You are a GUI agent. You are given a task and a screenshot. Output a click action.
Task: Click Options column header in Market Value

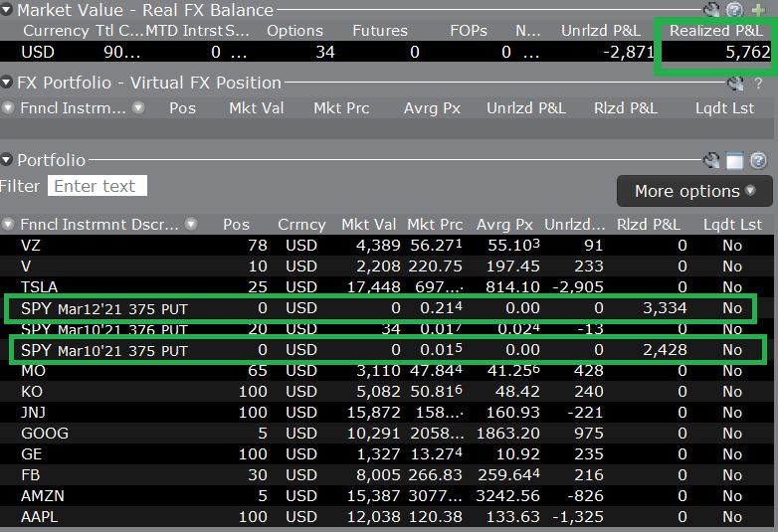(294, 31)
